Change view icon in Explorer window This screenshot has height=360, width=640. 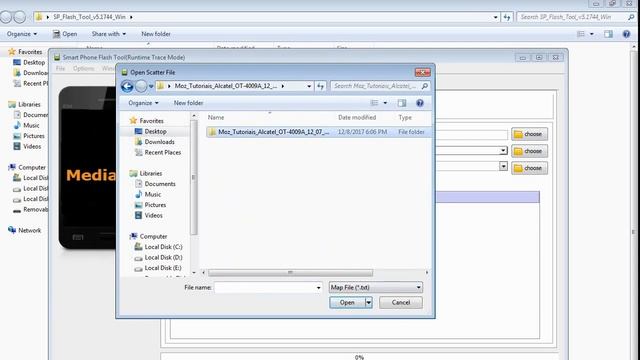580,34
